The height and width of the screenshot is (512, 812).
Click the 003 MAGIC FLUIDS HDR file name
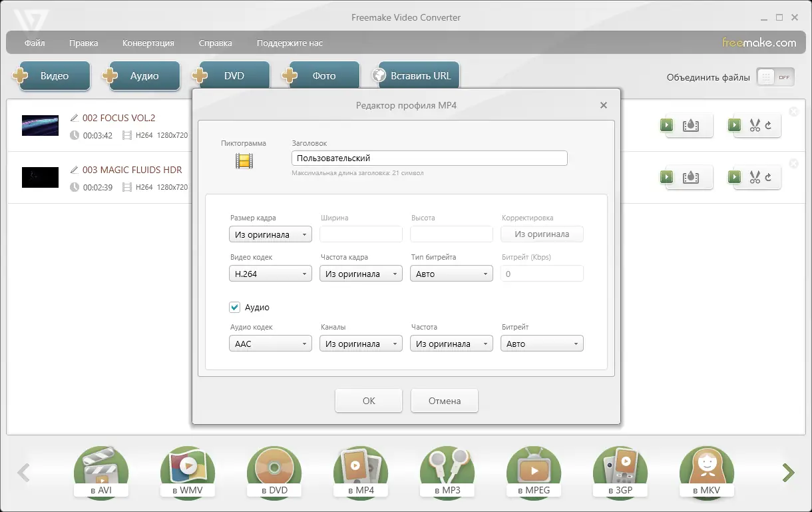132,170
